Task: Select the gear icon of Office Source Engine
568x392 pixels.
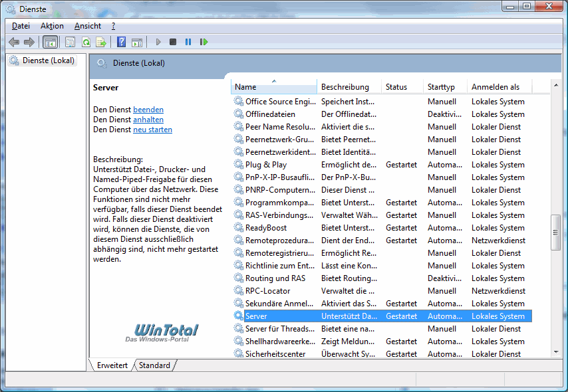Action: 238,101
